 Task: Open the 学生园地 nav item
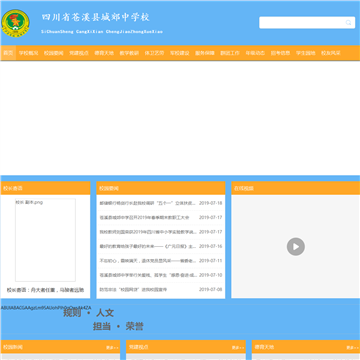point(306,53)
